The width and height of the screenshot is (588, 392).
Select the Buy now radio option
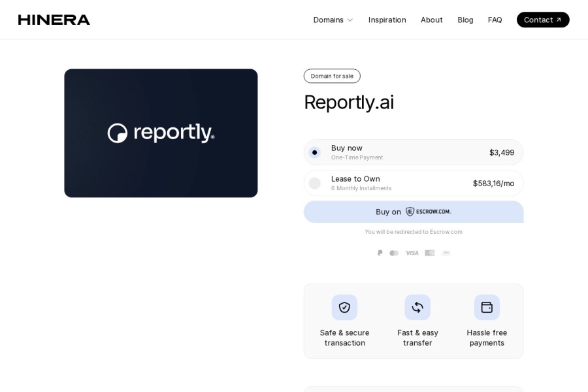(x=315, y=153)
